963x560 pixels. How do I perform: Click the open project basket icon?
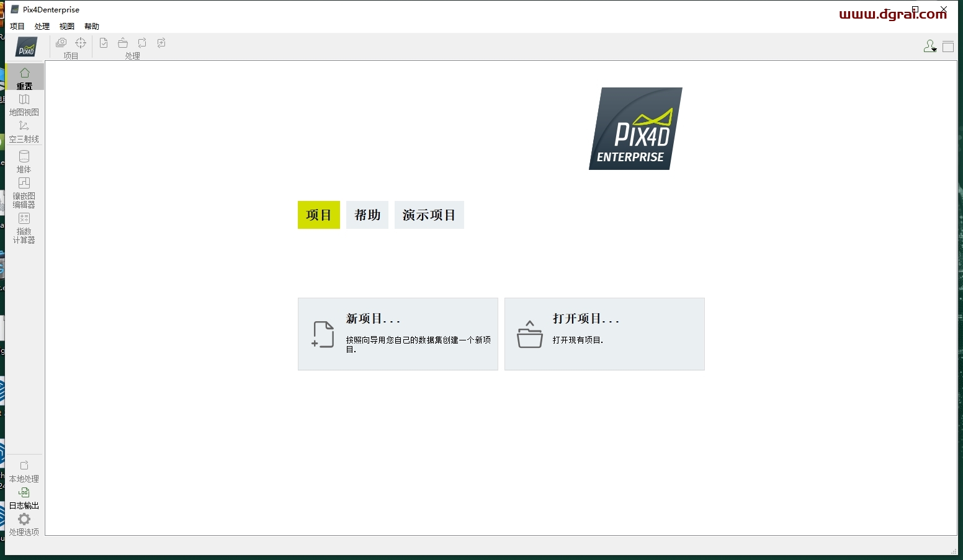point(530,334)
